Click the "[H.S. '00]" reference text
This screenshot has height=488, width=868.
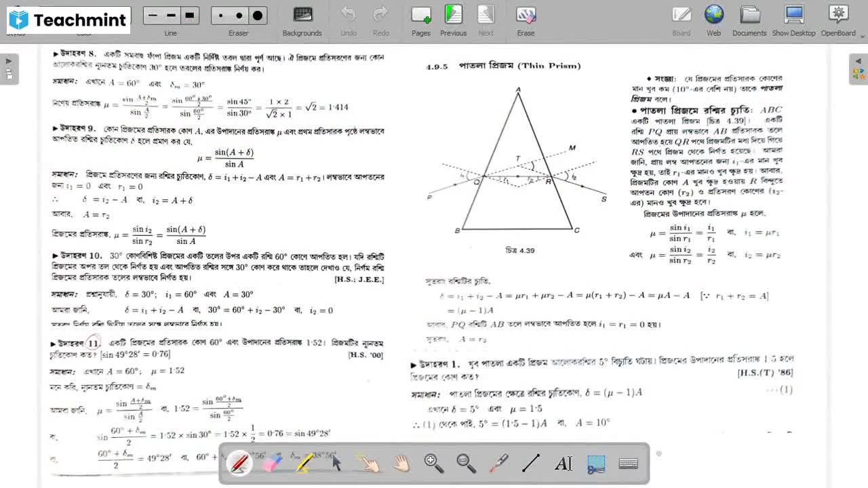(366, 354)
